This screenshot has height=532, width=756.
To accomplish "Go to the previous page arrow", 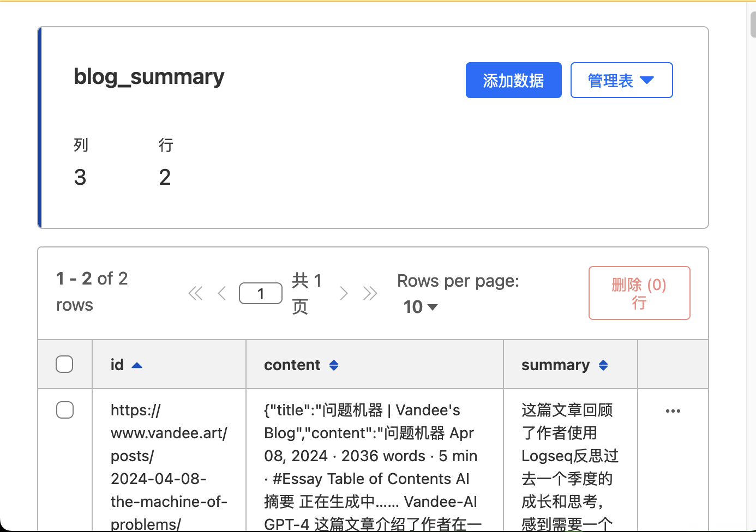I will [x=221, y=293].
